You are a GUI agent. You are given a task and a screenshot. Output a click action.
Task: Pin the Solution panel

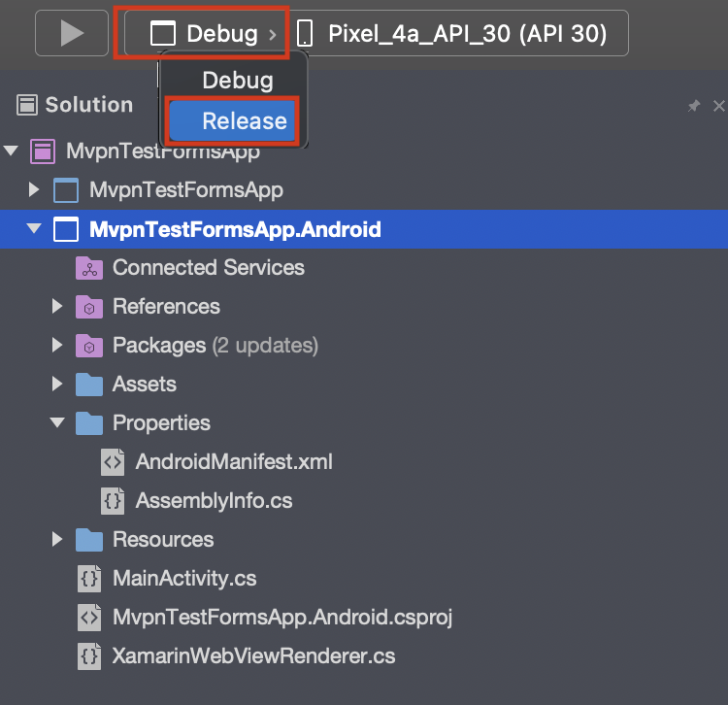tap(694, 106)
